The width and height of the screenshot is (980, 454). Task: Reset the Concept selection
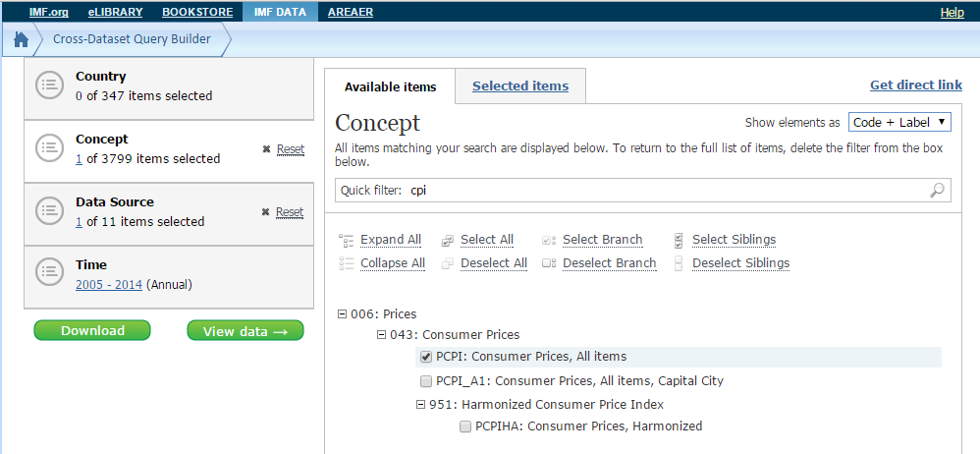pos(290,149)
